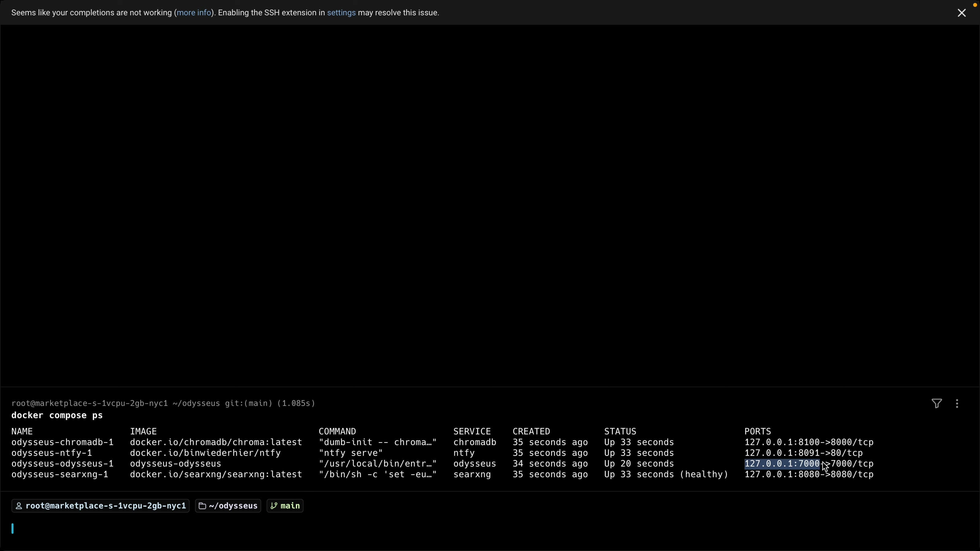
Task: Click the IMAGE column header
Action: (x=143, y=431)
